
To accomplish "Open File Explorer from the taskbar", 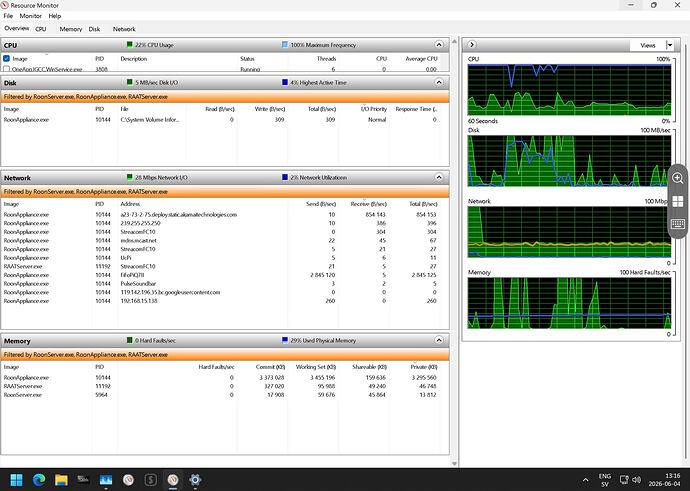I will (61, 480).
